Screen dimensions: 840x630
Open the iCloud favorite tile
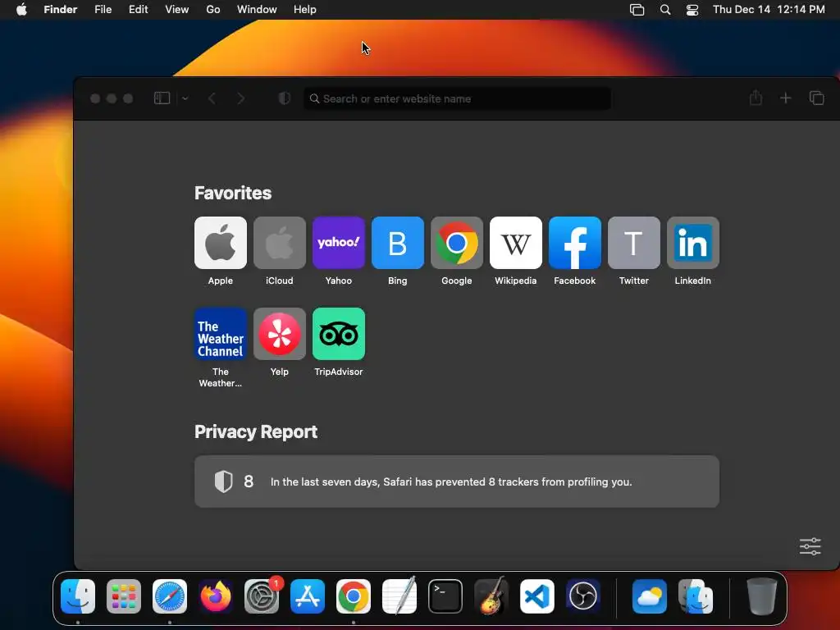click(280, 243)
